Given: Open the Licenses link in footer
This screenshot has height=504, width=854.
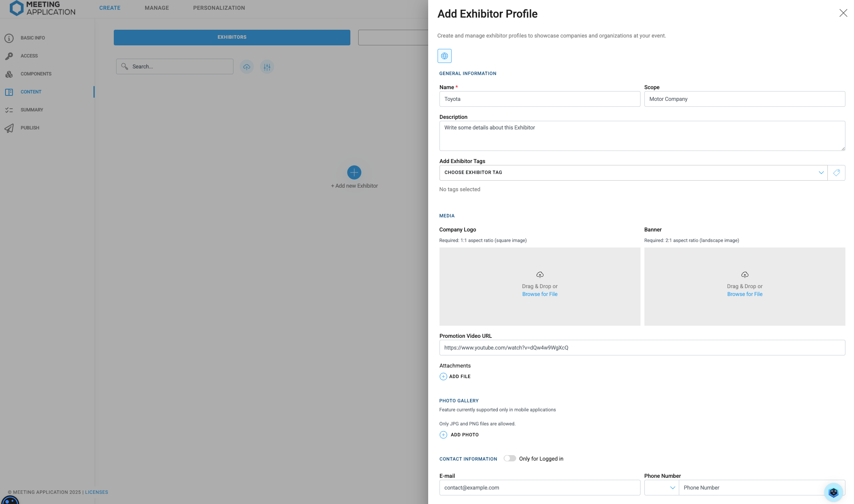Looking at the screenshot, I should click(x=97, y=492).
